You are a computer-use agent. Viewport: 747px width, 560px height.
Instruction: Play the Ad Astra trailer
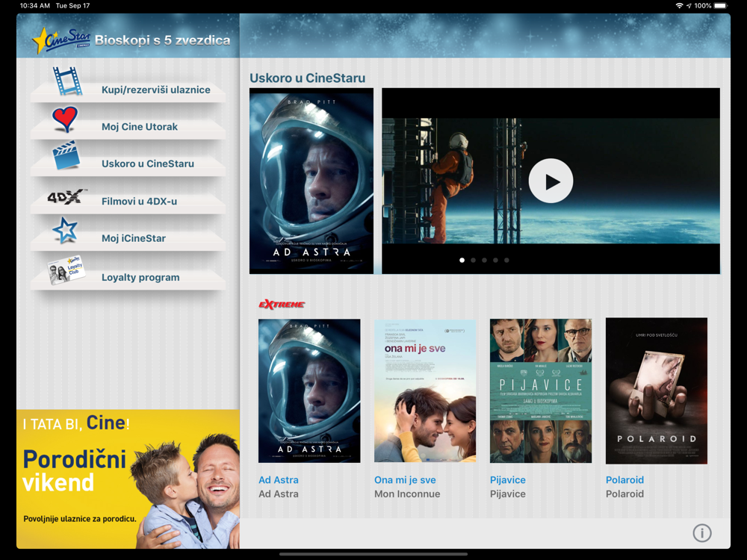pyautogui.click(x=551, y=181)
